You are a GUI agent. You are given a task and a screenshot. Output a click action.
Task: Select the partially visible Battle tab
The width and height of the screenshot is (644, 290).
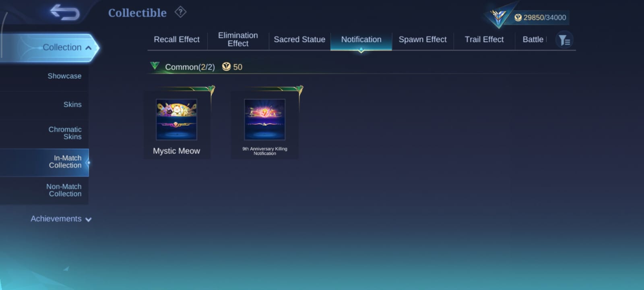pyautogui.click(x=533, y=39)
